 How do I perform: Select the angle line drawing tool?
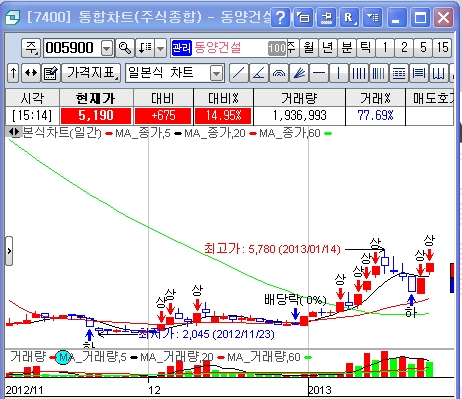(x=259, y=73)
